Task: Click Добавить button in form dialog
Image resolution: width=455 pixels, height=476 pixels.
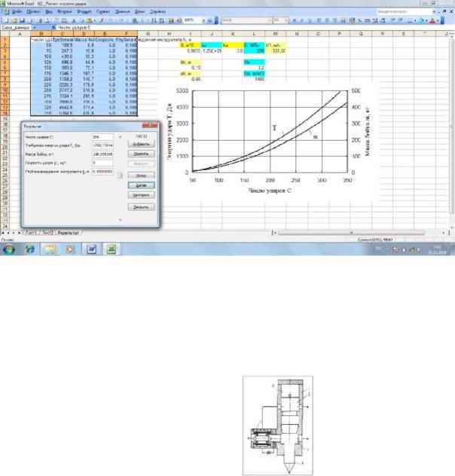Action: (141, 144)
